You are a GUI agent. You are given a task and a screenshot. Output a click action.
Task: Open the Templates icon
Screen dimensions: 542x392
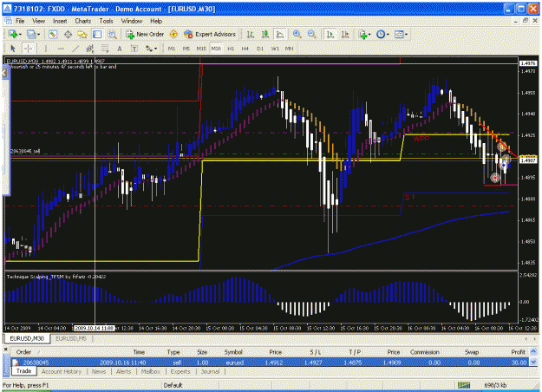click(x=399, y=34)
